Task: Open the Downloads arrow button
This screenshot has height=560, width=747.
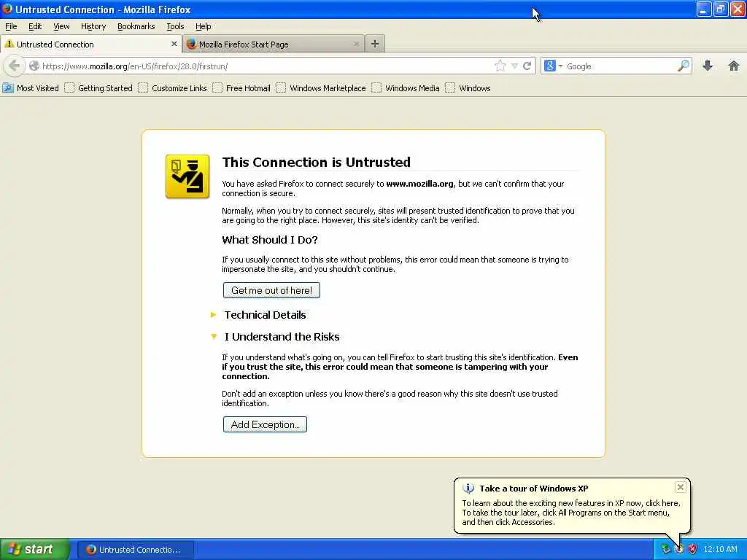Action: tap(708, 66)
